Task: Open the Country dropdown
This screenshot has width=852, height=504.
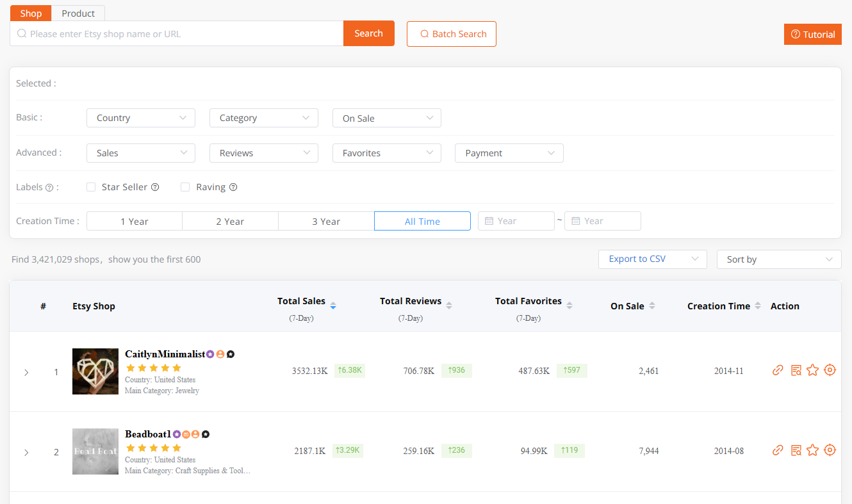Action: coord(141,118)
